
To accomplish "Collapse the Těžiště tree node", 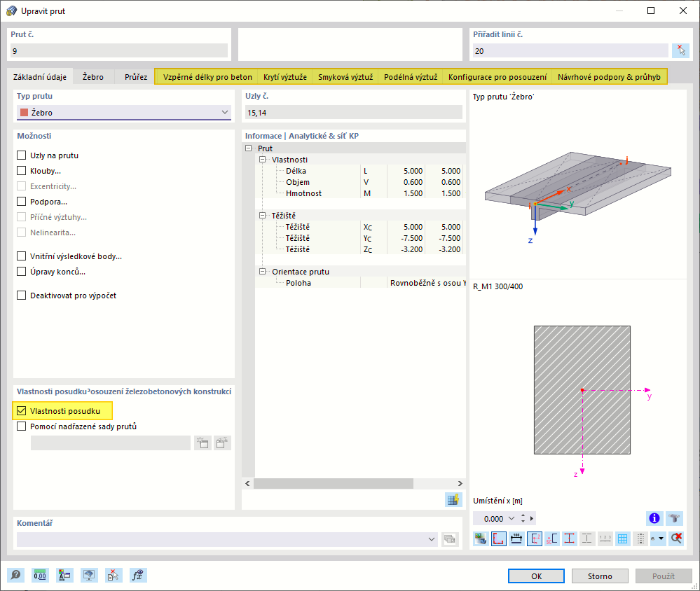I will point(263,216).
